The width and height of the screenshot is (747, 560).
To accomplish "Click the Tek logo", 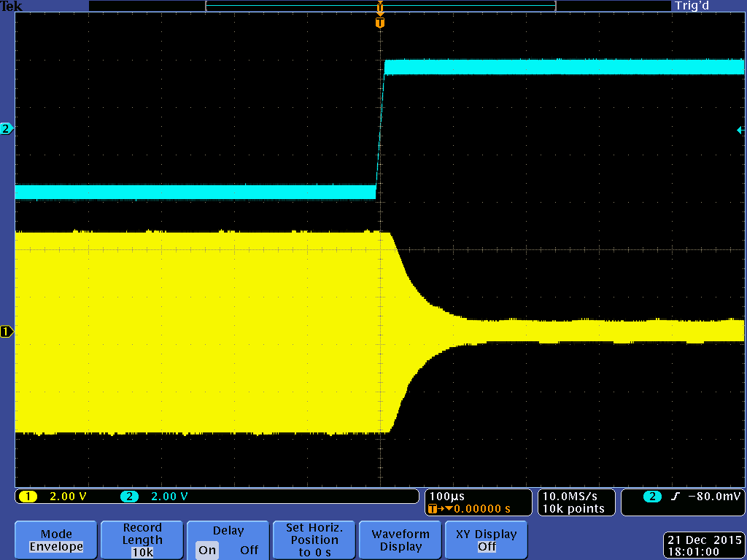I will [12, 6].
